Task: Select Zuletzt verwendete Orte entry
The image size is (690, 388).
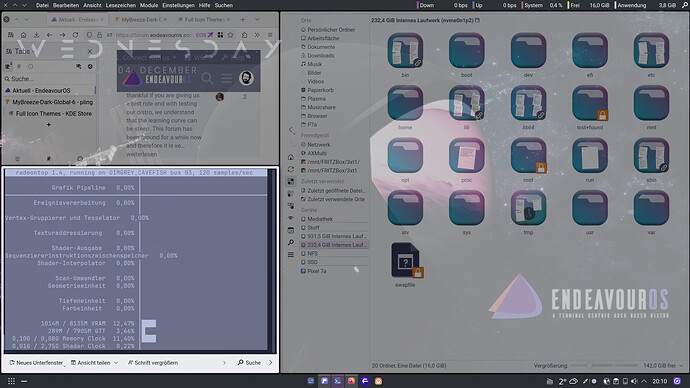Action: pos(334,199)
